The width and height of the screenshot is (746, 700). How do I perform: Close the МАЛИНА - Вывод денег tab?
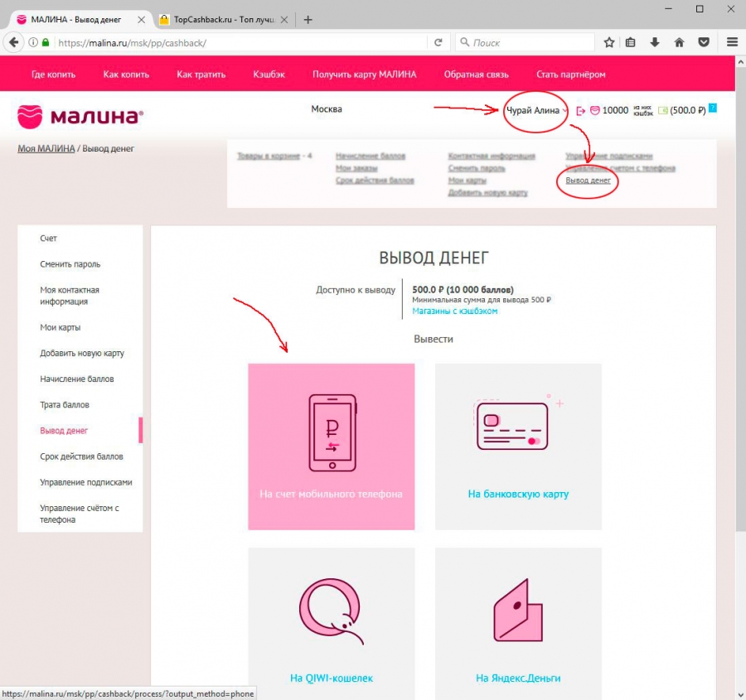click(x=141, y=20)
